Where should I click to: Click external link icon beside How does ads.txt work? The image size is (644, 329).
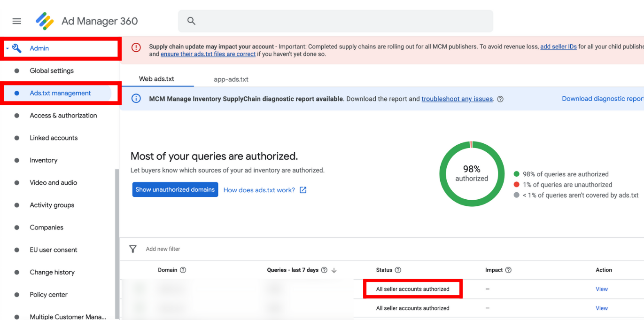(x=303, y=190)
